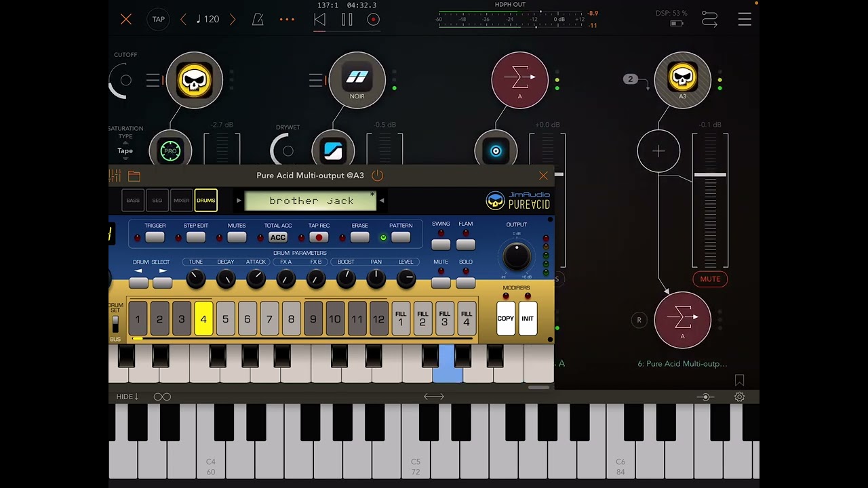Toggle the keyboard infinity latch icon
Image resolution: width=868 pixels, height=488 pixels.
[162, 396]
